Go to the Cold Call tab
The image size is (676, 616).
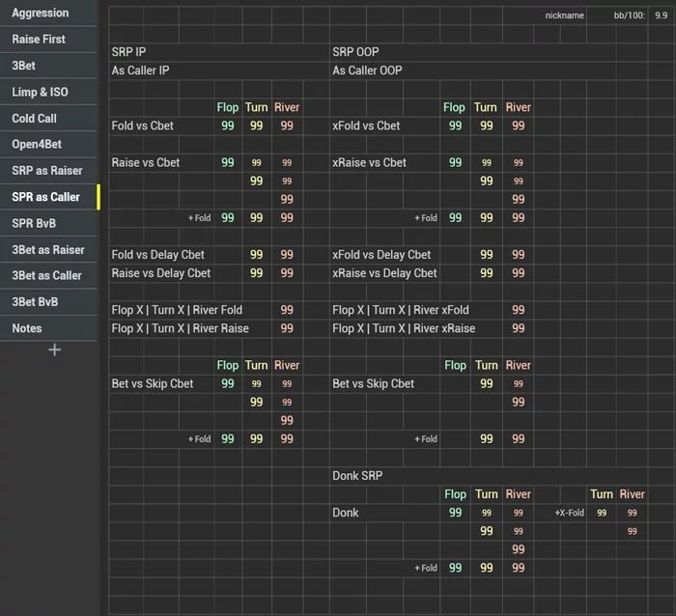pyautogui.click(x=35, y=118)
